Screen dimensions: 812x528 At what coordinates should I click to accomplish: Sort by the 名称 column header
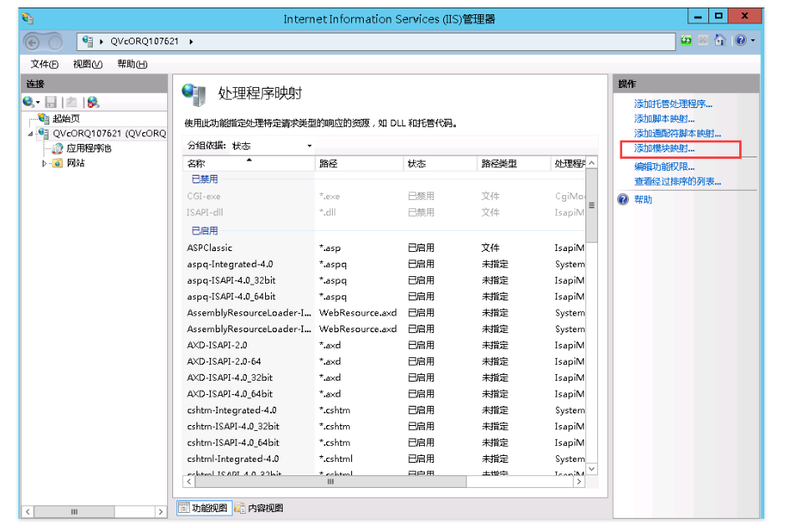[x=248, y=164]
